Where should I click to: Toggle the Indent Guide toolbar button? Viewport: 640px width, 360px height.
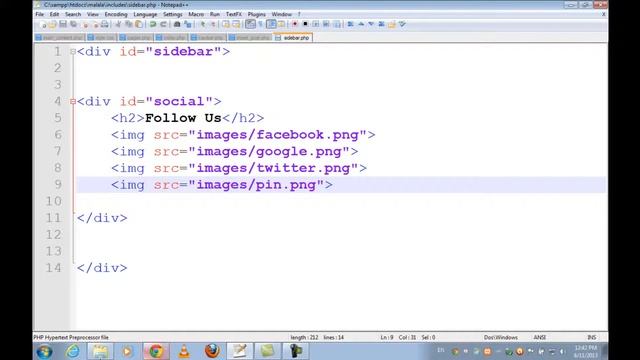271,24
